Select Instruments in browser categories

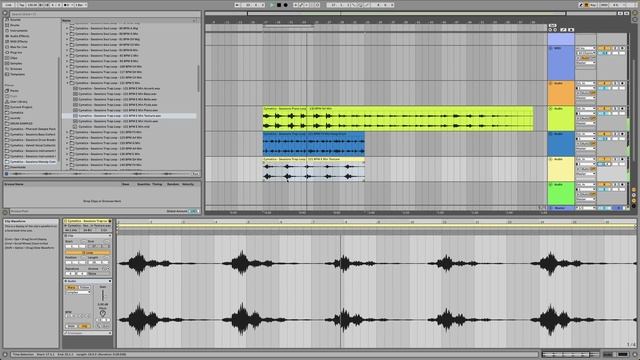point(19,31)
